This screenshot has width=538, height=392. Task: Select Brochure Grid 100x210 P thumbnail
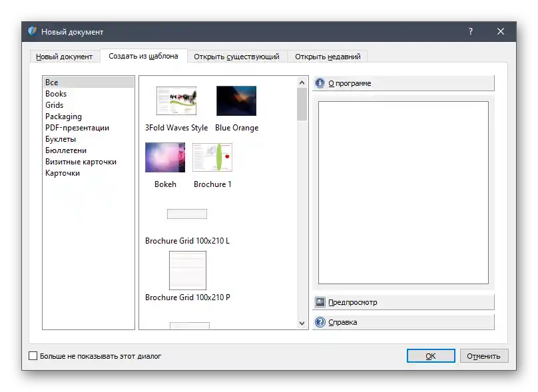[x=188, y=270]
